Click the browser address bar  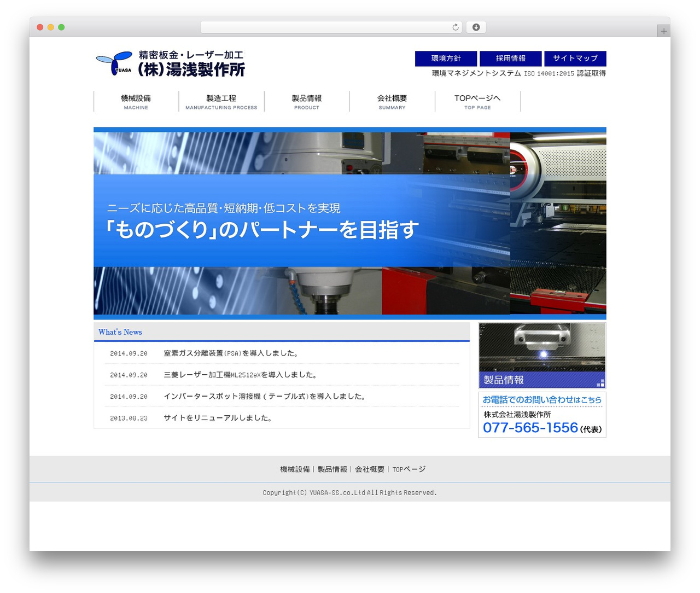pyautogui.click(x=331, y=27)
